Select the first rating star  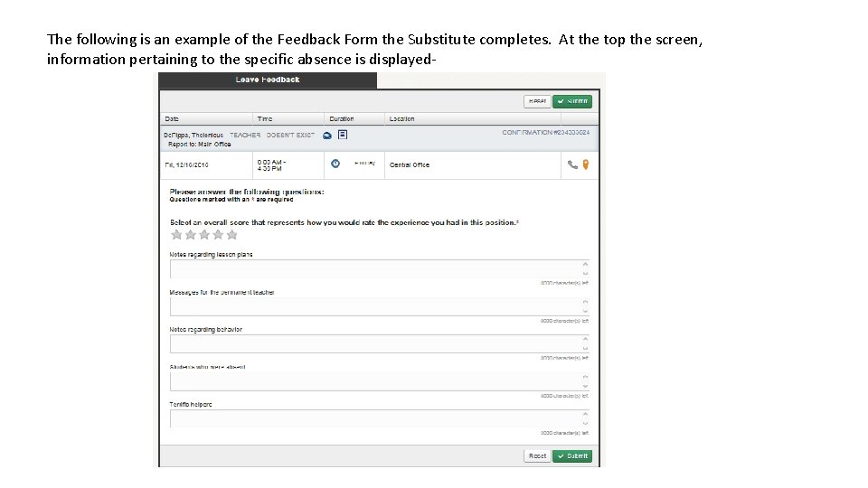click(x=176, y=235)
